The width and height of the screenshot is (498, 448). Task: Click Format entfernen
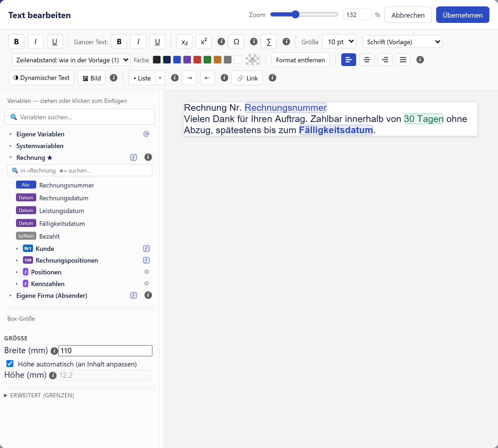coord(300,60)
